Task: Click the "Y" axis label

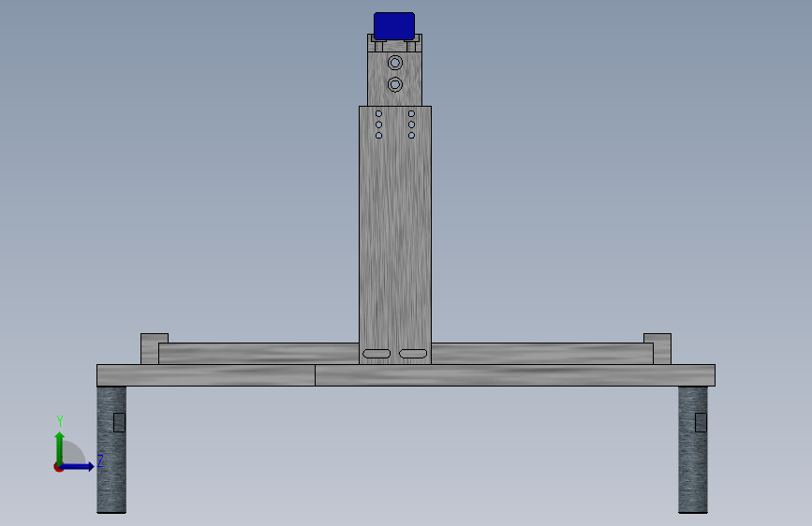Action: [x=60, y=421]
